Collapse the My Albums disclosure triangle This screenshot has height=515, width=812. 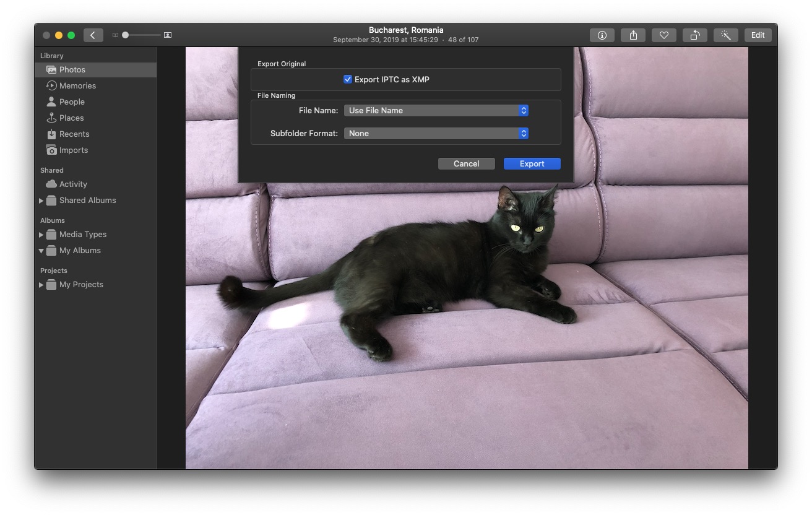pos(41,251)
